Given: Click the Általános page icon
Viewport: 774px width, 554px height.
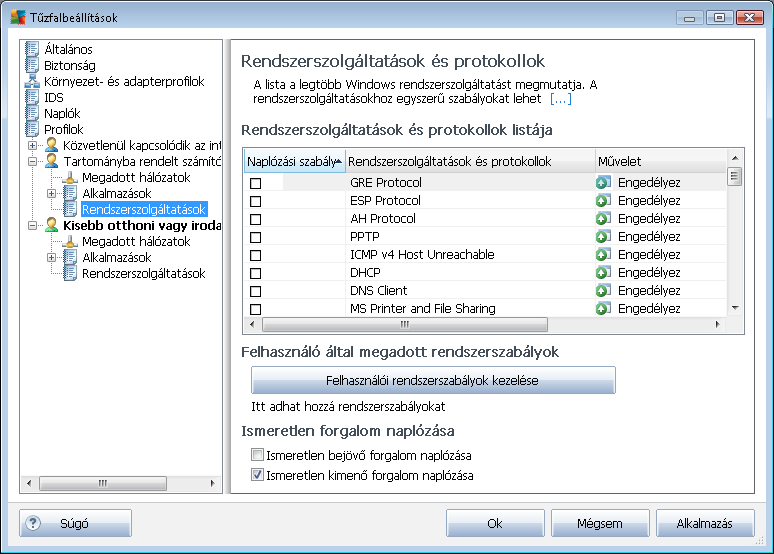Looking at the screenshot, I should [x=32, y=49].
